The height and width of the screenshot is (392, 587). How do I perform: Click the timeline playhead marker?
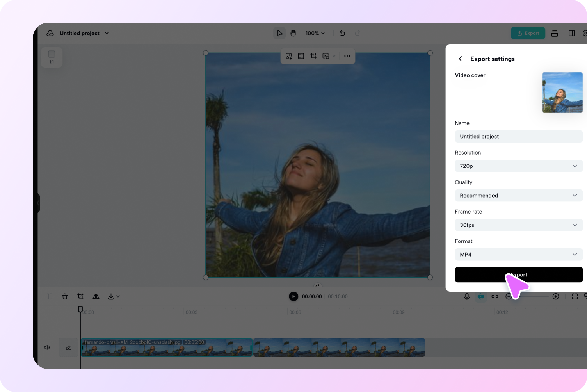click(80, 309)
